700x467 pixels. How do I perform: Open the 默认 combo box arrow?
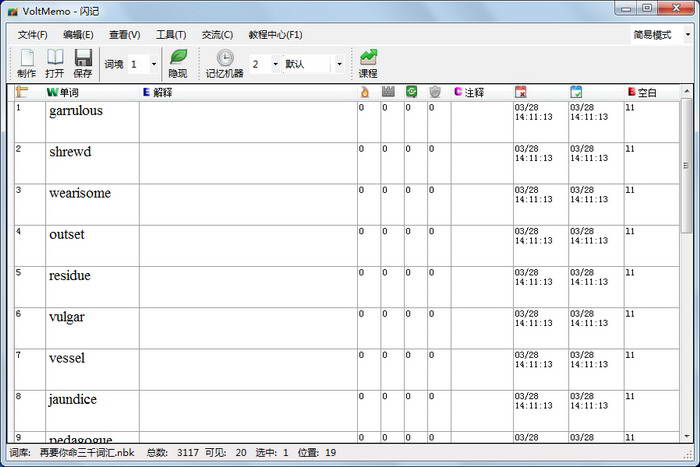coord(339,64)
